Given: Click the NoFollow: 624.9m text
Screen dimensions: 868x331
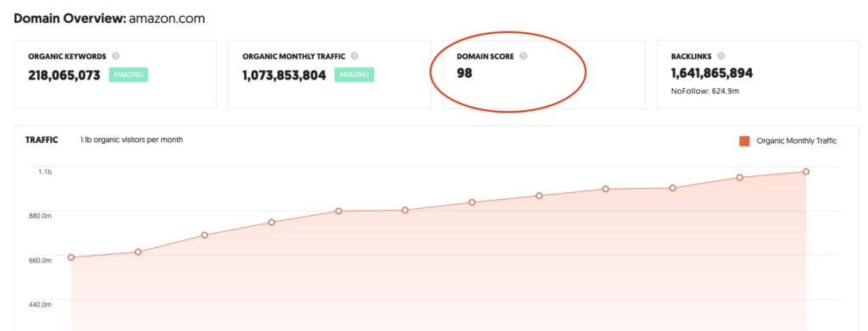Looking at the screenshot, I should pos(704,91).
